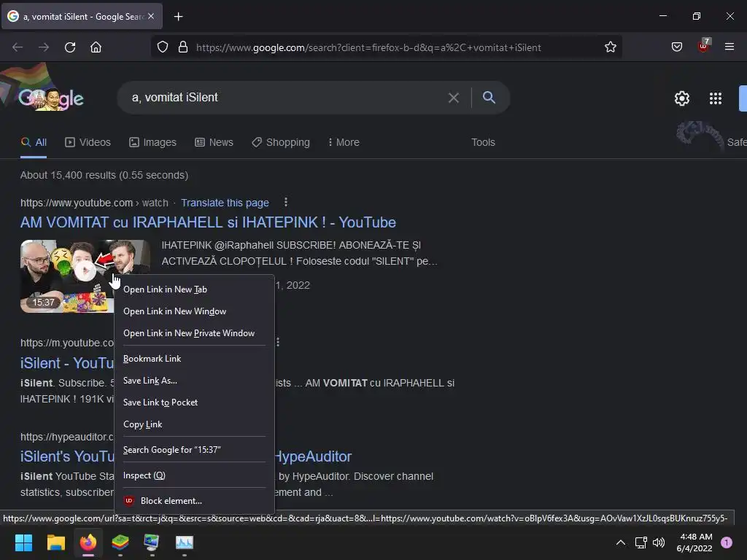The image size is (747, 560).
Task: Switch to Firefox in the taskbar
Action: (x=88, y=542)
